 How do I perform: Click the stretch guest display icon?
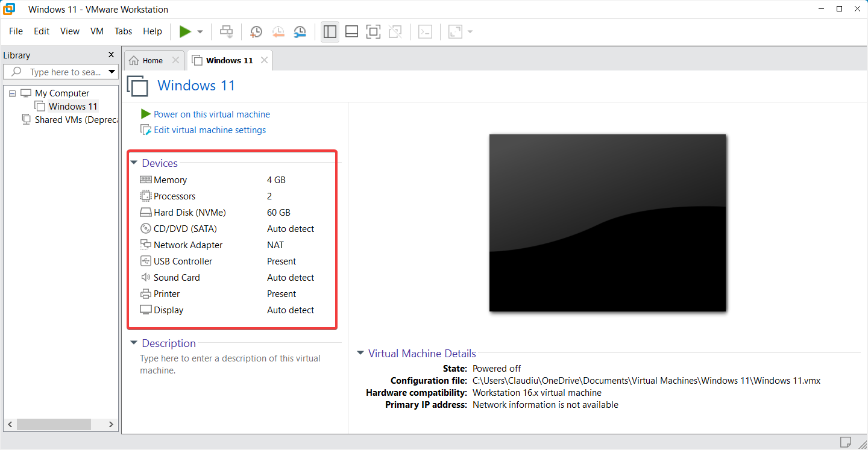(x=455, y=31)
